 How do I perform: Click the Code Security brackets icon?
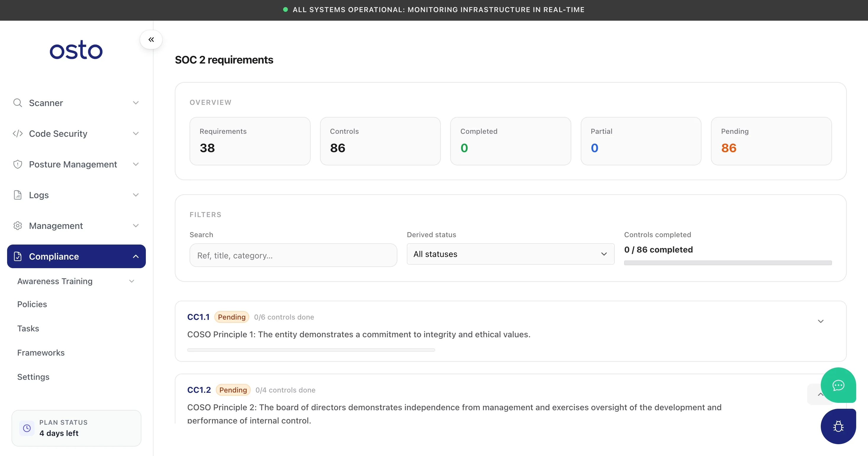pos(17,133)
